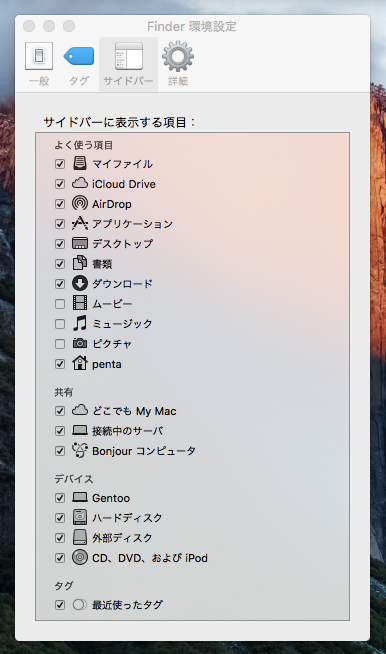Open the 一般 (General) preferences tab

(x=39, y=64)
